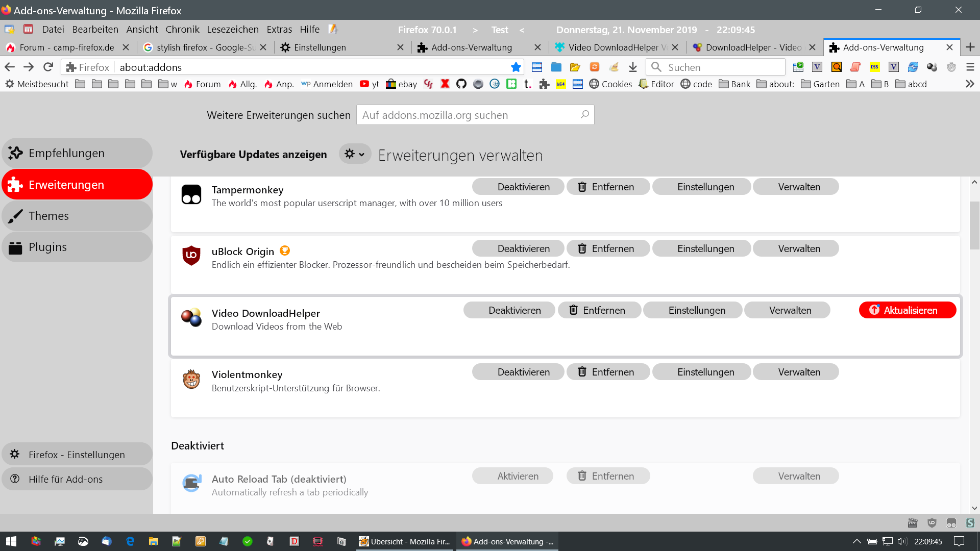The width and height of the screenshot is (980, 551).
Task: Remove the Tampermonkey extension
Action: pos(607,187)
